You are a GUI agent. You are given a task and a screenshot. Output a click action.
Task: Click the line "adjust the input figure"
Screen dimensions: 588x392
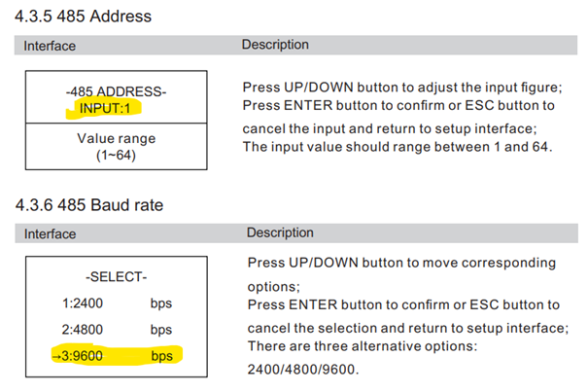click(x=401, y=88)
